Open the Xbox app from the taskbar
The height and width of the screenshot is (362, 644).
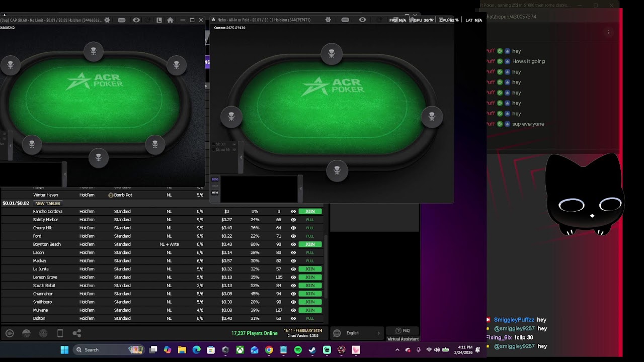[240, 350]
